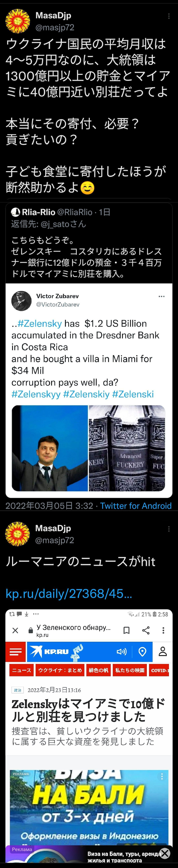This screenshot has width=178, height=868.
Task: Select the ウクライナ：まとめ tab
Action: (x=60, y=671)
